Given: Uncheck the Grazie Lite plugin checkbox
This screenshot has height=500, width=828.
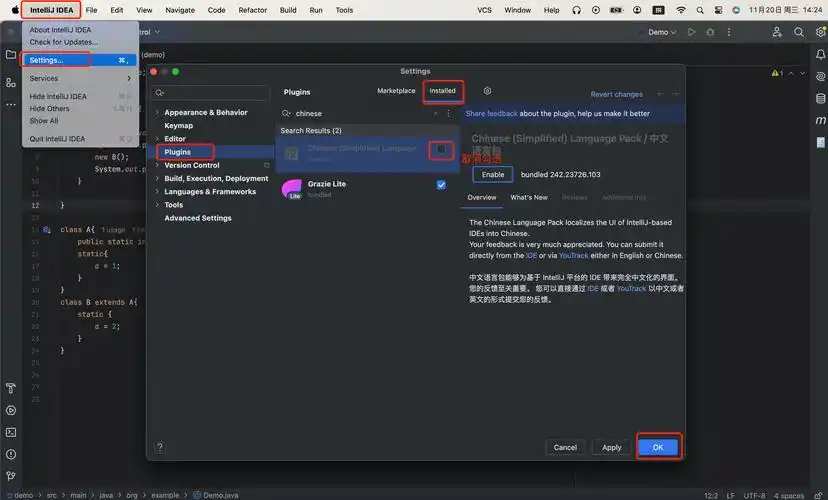Looking at the screenshot, I should pos(441,185).
